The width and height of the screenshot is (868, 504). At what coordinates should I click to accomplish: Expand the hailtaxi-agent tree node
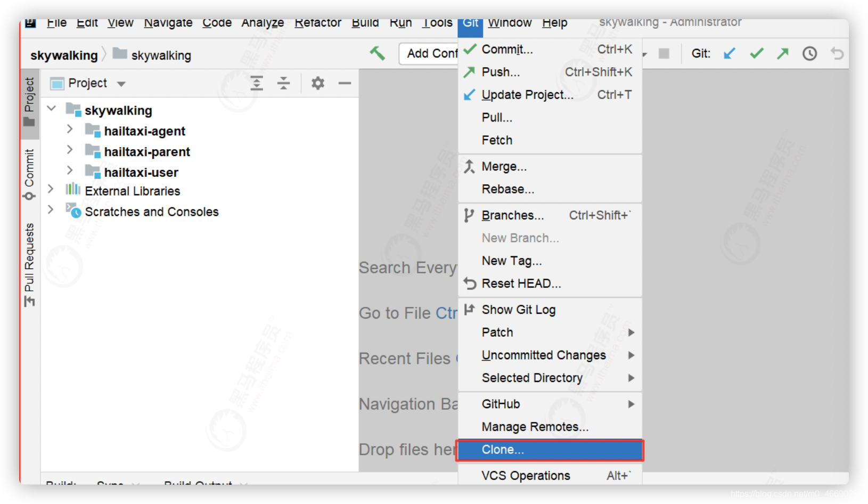tap(70, 129)
